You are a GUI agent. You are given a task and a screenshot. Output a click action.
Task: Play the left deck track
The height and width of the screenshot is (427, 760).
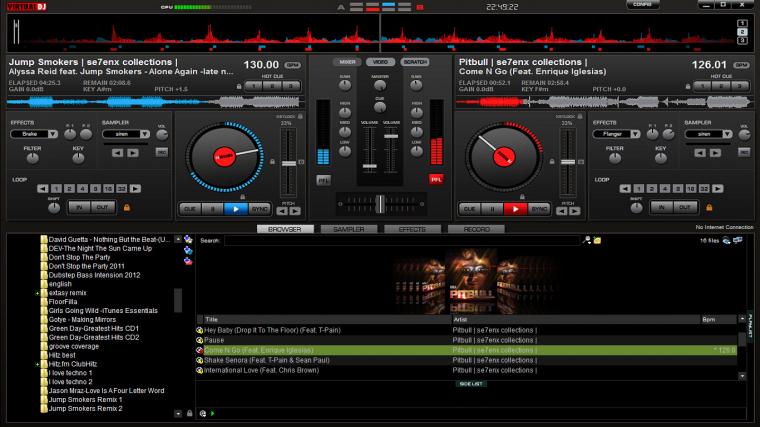(x=236, y=209)
